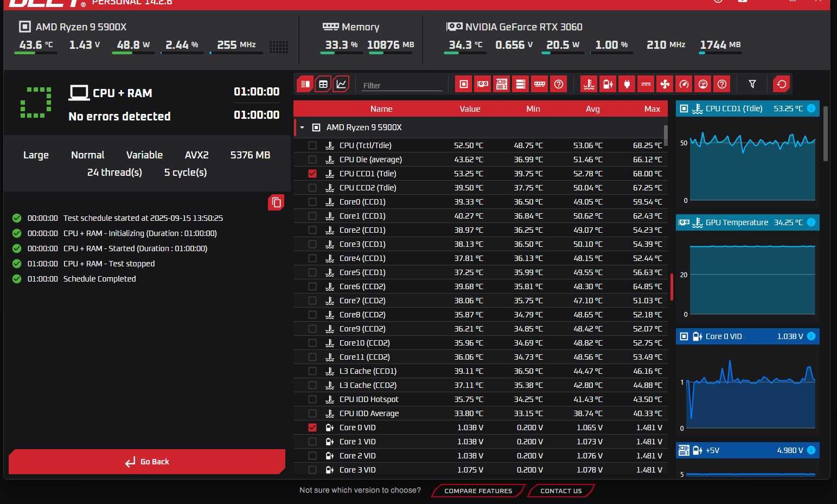
Task: Check the Core11 (CCD2) checkbox
Action: coord(312,357)
